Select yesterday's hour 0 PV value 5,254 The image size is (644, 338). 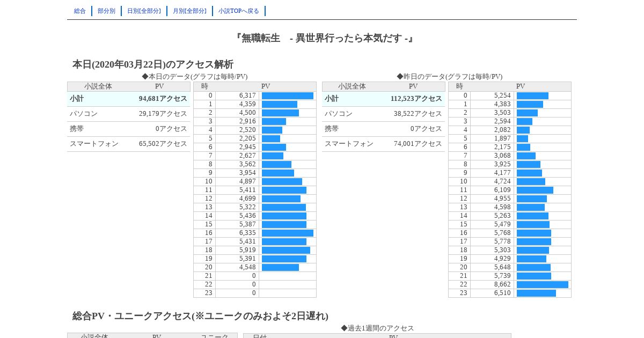502,95
